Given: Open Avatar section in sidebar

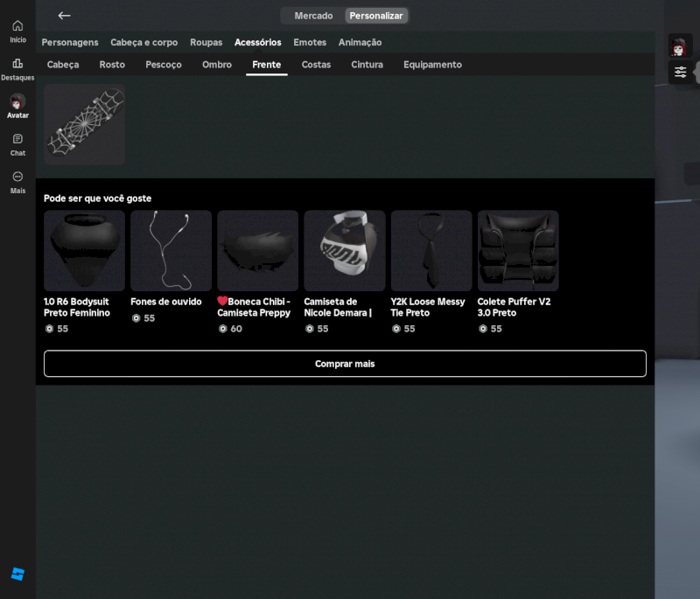Looking at the screenshot, I should [17, 106].
